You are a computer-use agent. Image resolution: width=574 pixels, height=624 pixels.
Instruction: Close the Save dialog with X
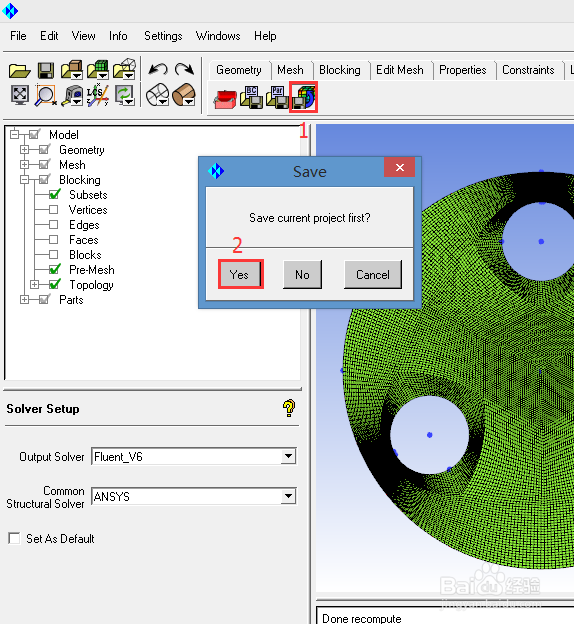(x=400, y=168)
